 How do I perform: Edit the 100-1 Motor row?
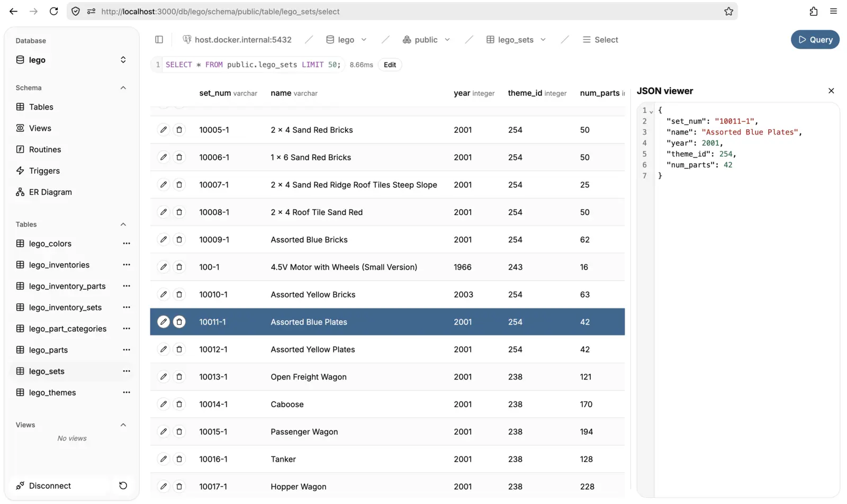(164, 267)
